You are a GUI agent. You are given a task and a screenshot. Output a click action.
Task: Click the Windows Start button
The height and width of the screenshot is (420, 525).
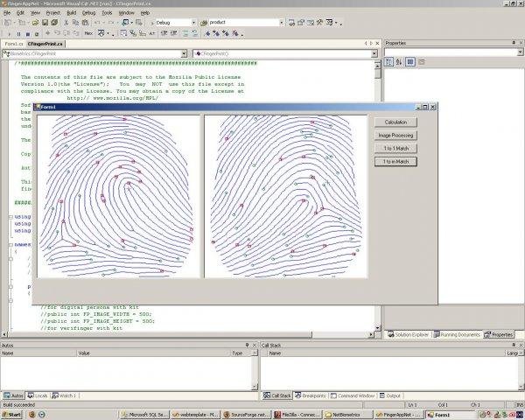click(11, 414)
